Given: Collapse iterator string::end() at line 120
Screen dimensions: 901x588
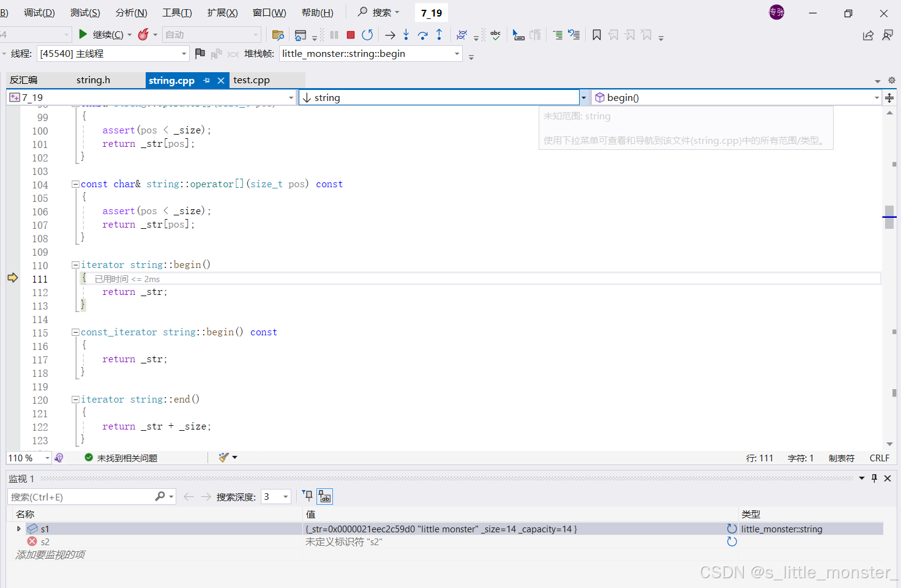Looking at the screenshot, I should (75, 400).
